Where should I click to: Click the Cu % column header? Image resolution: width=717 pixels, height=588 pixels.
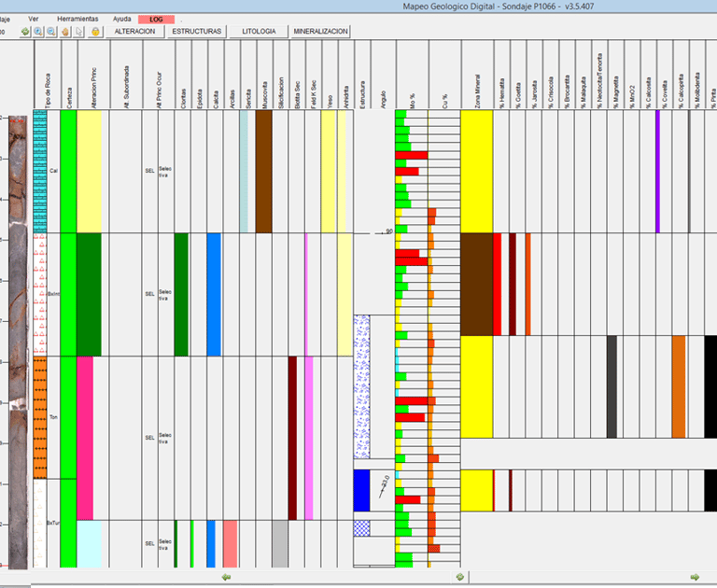pos(445,101)
